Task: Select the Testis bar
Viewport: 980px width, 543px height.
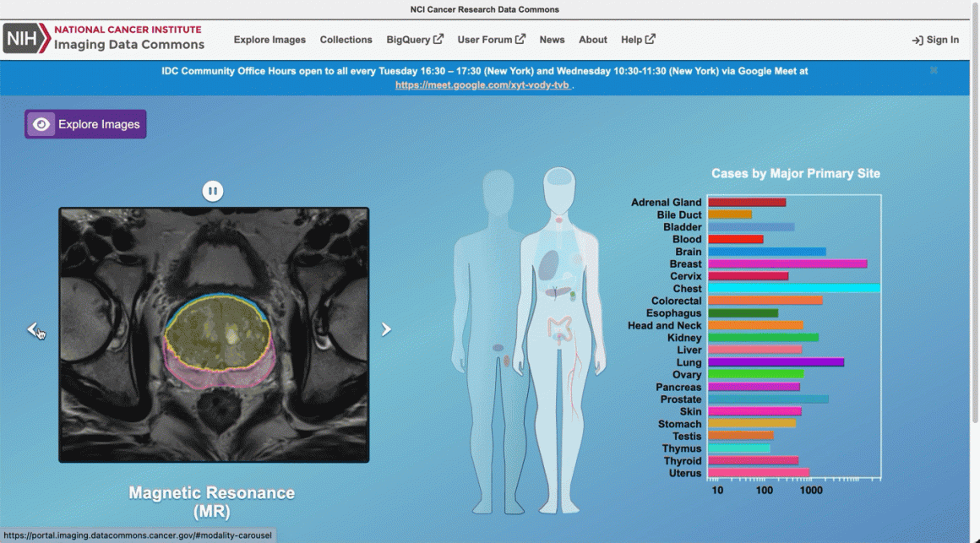Action: [741, 436]
